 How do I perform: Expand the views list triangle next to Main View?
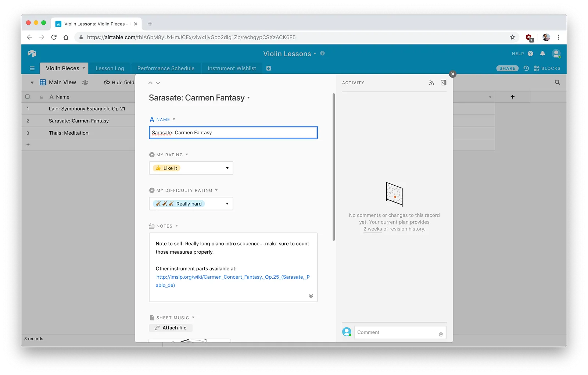(32, 83)
